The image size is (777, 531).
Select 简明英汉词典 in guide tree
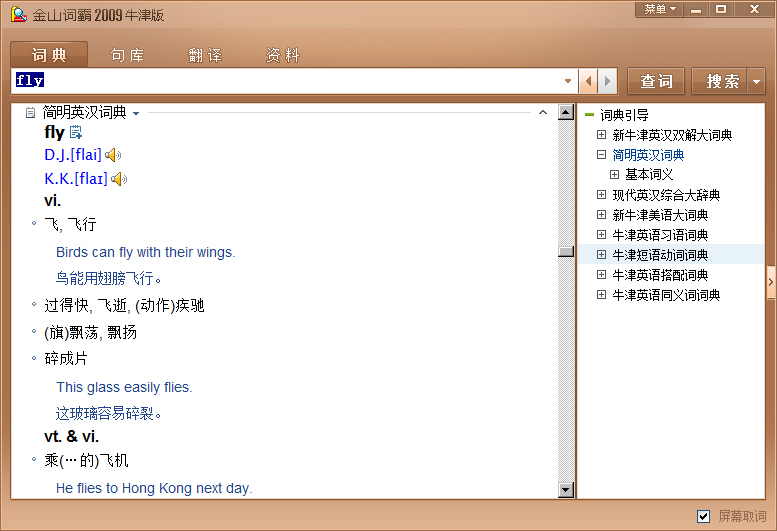[x=648, y=155]
